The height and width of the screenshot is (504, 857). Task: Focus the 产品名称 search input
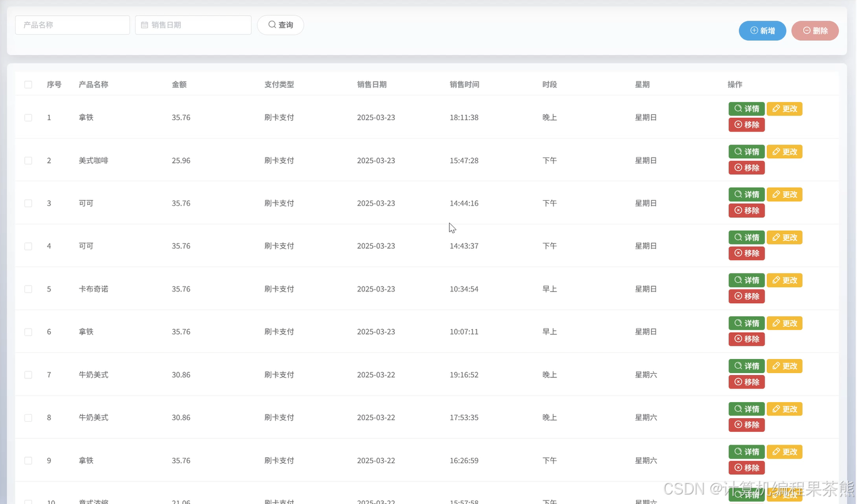point(72,25)
